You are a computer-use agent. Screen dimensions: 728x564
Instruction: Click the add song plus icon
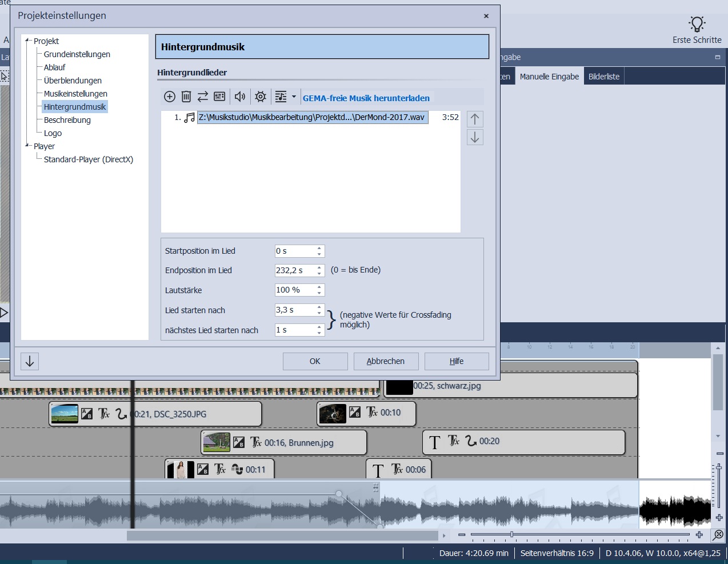point(170,97)
